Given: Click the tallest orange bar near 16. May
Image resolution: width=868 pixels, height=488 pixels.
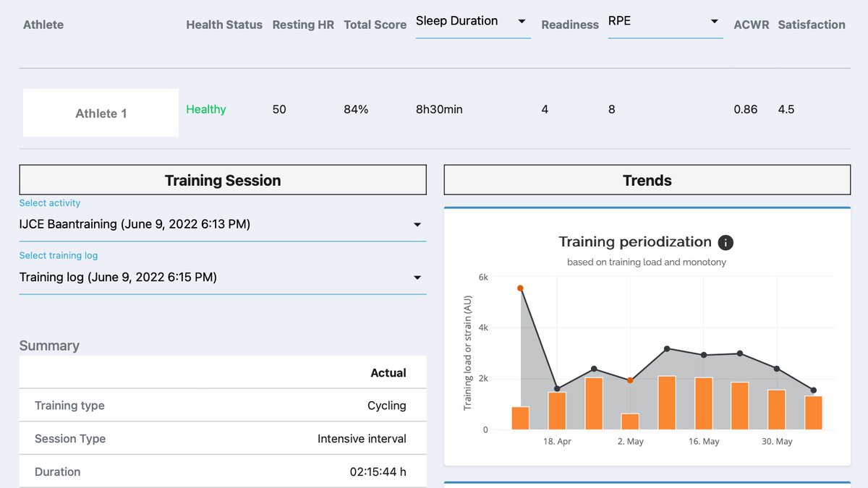Looking at the screenshot, I should (x=667, y=403).
